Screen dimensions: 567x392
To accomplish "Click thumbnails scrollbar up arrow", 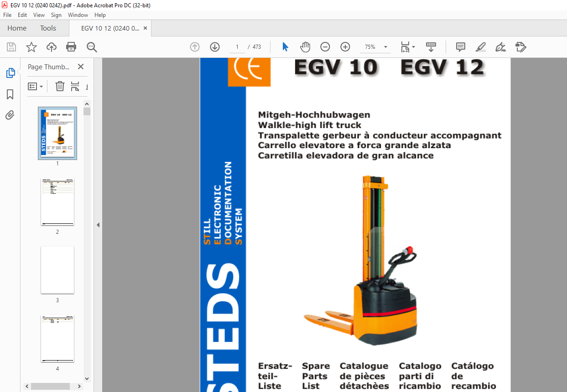I will [87, 103].
